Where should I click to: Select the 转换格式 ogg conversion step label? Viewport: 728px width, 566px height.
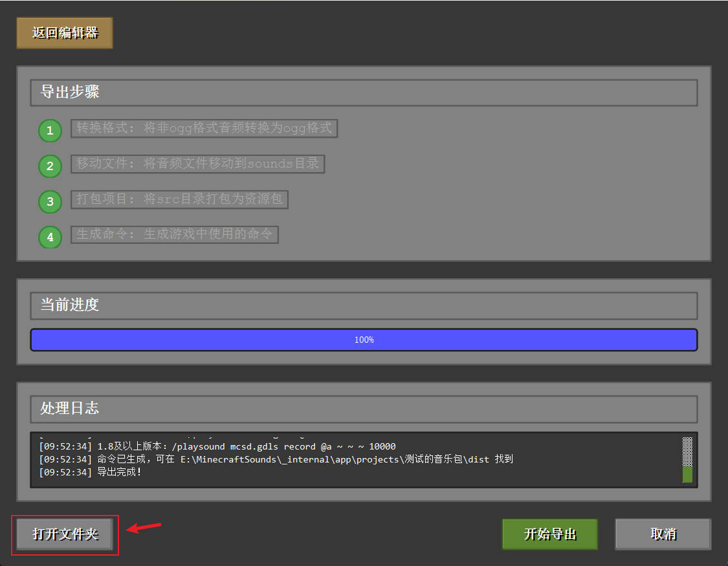click(x=204, y=128)
